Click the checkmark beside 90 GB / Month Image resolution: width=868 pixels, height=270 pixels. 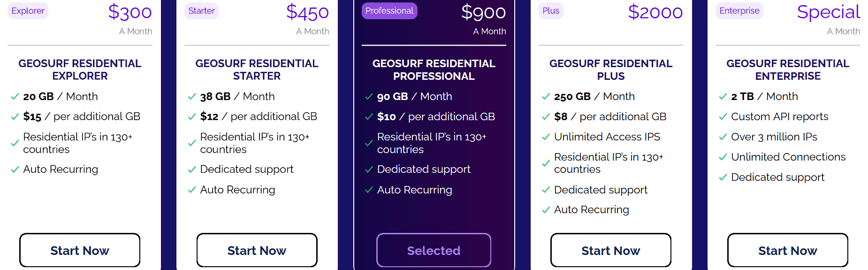(369, 97)
